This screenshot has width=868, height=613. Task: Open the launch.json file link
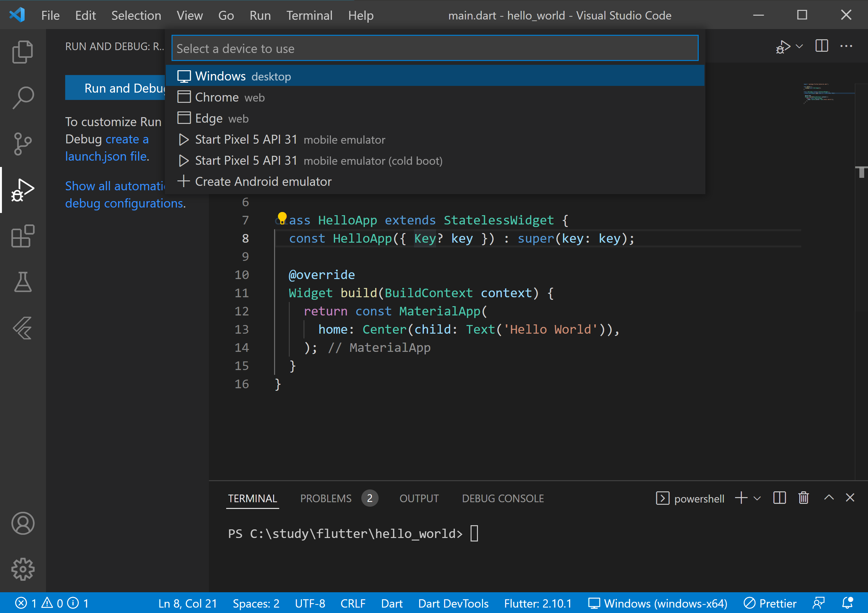[x=106, y=156]
